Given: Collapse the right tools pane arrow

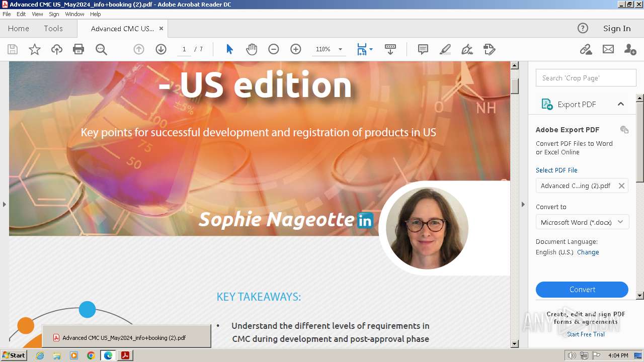Looking at the screenshot, I should (523, 204).
